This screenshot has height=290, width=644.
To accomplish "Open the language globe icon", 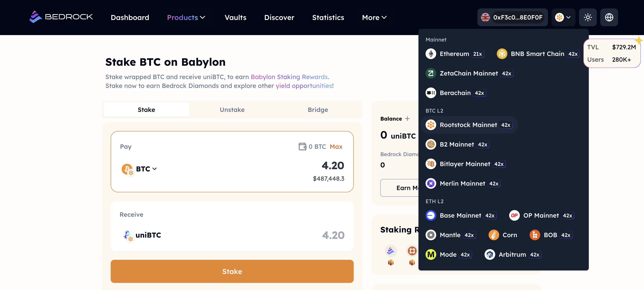I will [x=609, y=17].
